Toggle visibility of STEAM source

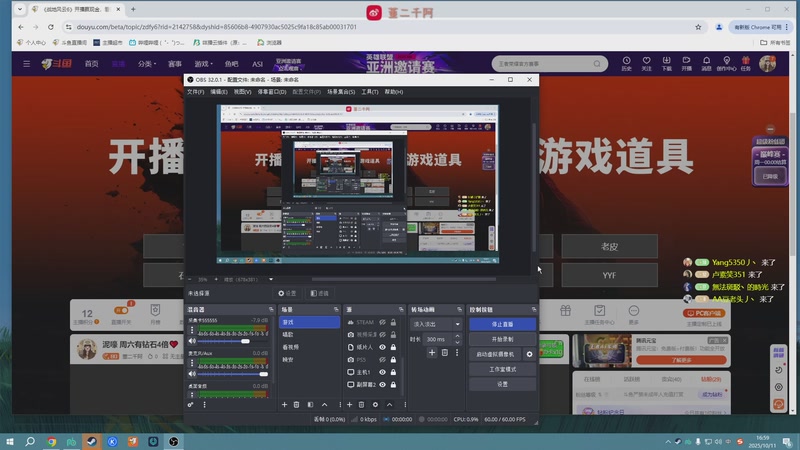(x=382, y=322)
